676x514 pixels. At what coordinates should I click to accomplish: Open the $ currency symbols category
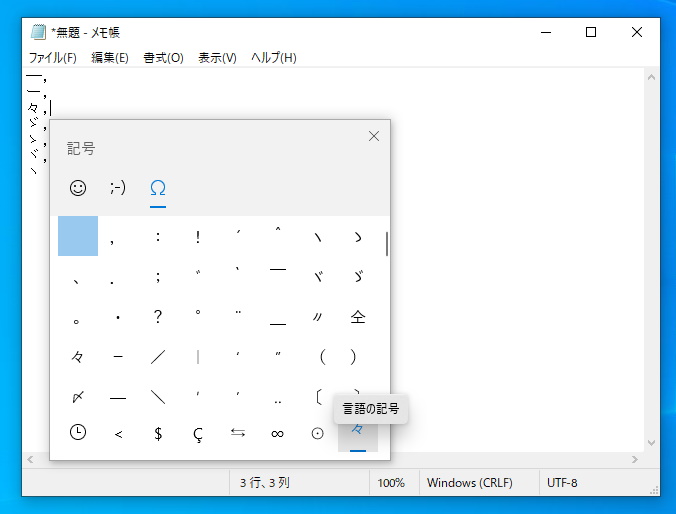tap(158, 433)
